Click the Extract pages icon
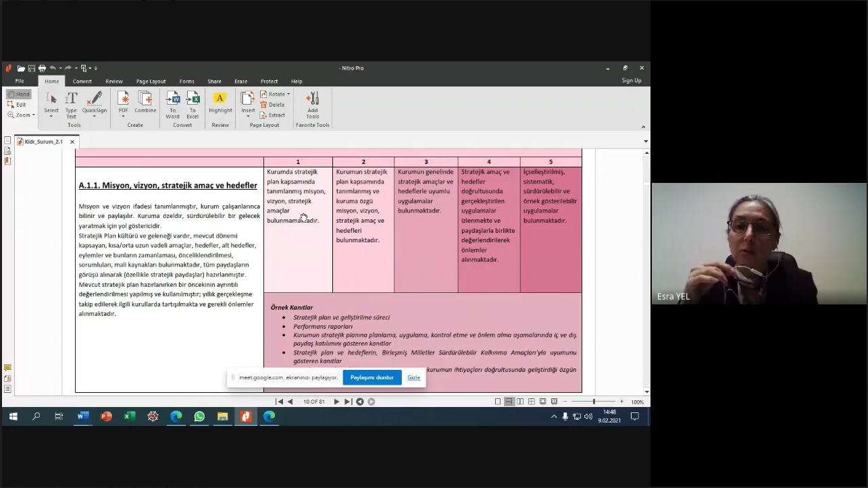Viewport: 868px width, 488px height. click(273, 115)
